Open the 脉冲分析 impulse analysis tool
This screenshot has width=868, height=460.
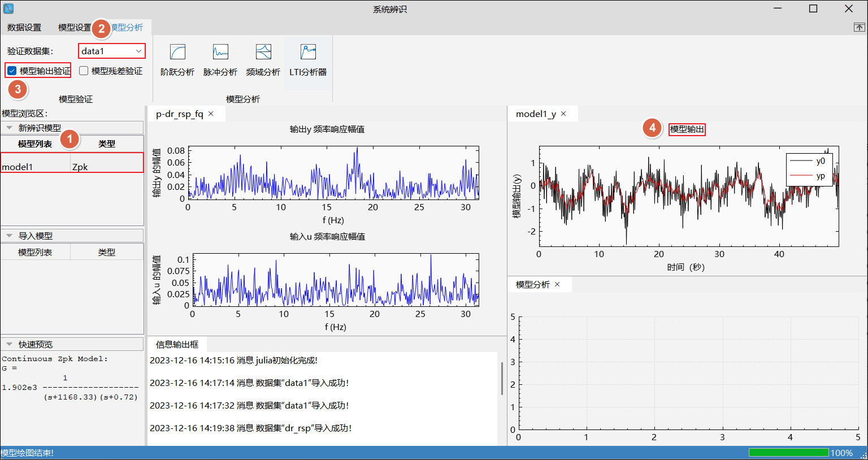point(220,60)
